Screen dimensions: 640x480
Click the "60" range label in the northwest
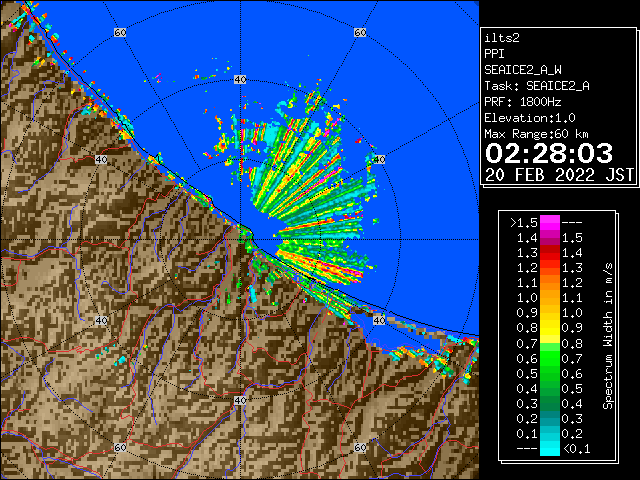point(120,32)
